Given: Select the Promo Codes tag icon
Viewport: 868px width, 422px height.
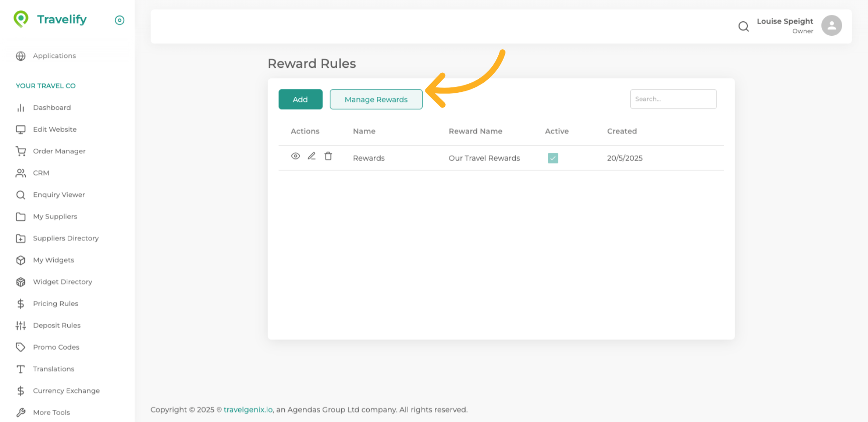Looking at the screenshot, I should tap(21, 347).
